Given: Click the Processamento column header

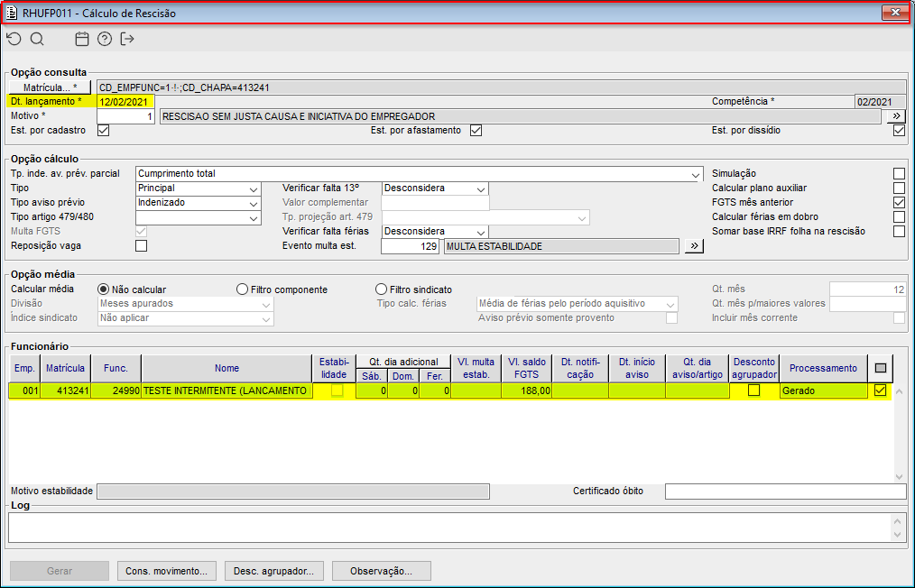Looking at the screenshot, I should click(x=823, y=368).
